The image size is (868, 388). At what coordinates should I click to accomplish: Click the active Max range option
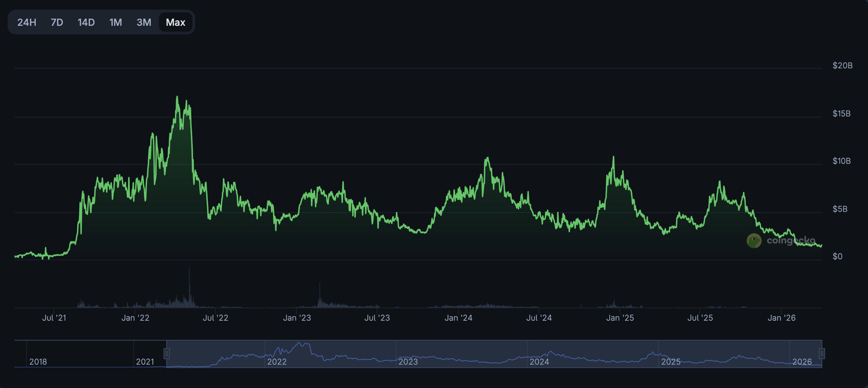coord(175,22)
